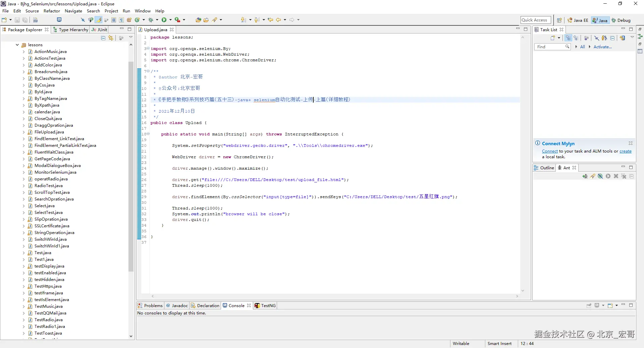Viewport: 644px width, 348px height.
Task: Open the New Task dropdown arrow
Action: [559, 38]
